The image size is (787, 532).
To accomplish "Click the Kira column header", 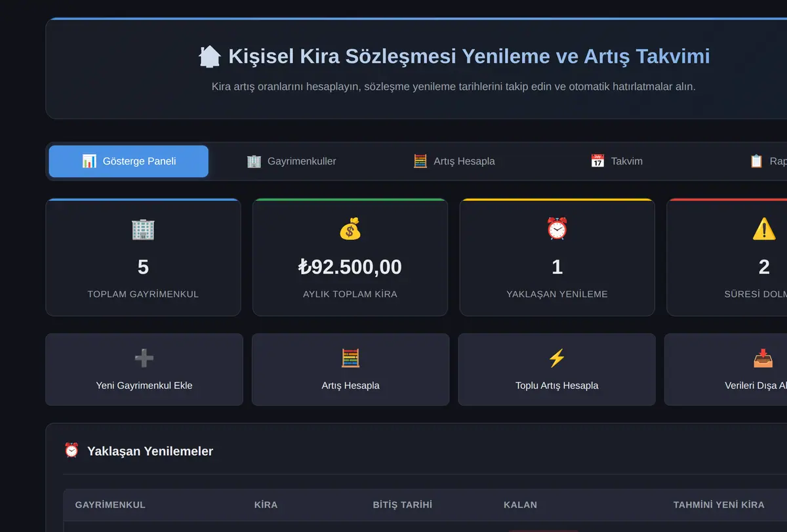I will click(266, 505).
